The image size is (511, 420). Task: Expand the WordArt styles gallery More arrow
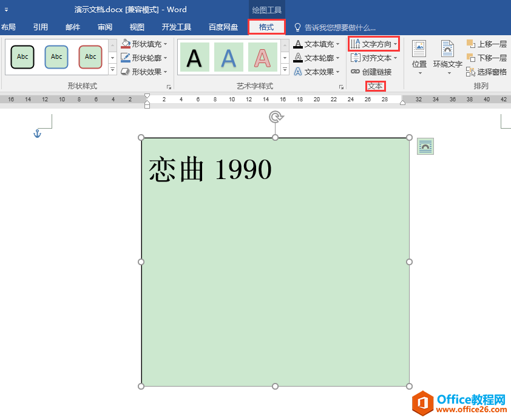pyautogui.click(x=285, y=69)
